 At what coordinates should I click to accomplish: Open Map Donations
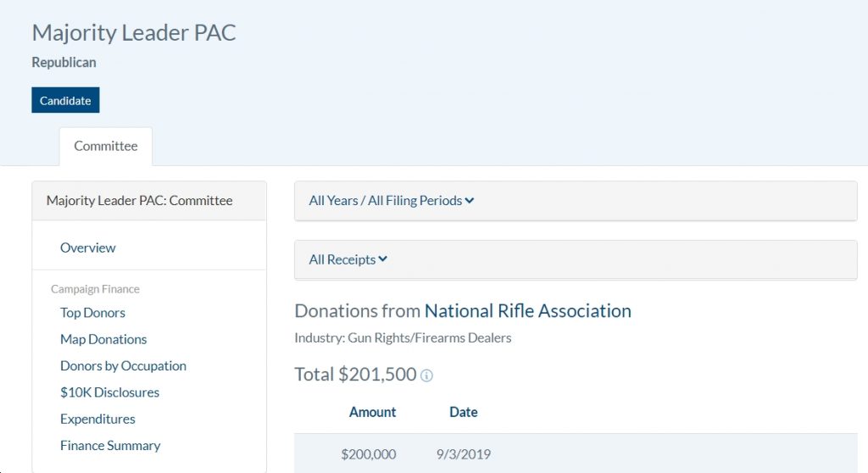[x=103, y=339]
